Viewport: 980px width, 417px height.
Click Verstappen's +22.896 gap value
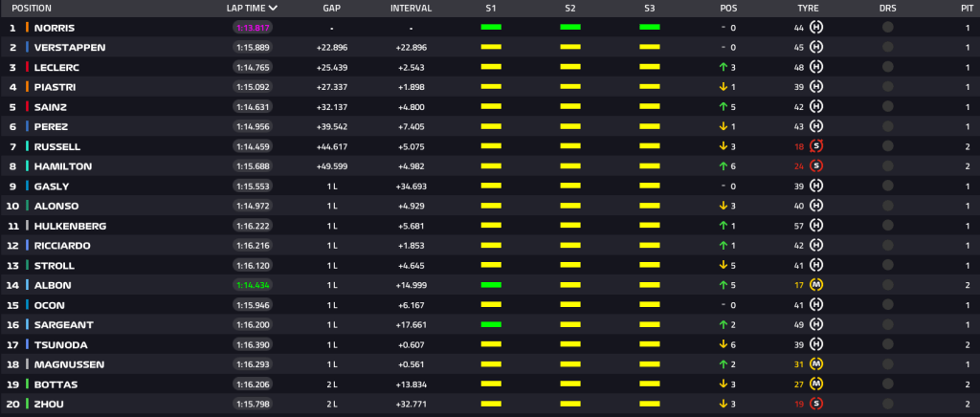(x=332, y=48)
